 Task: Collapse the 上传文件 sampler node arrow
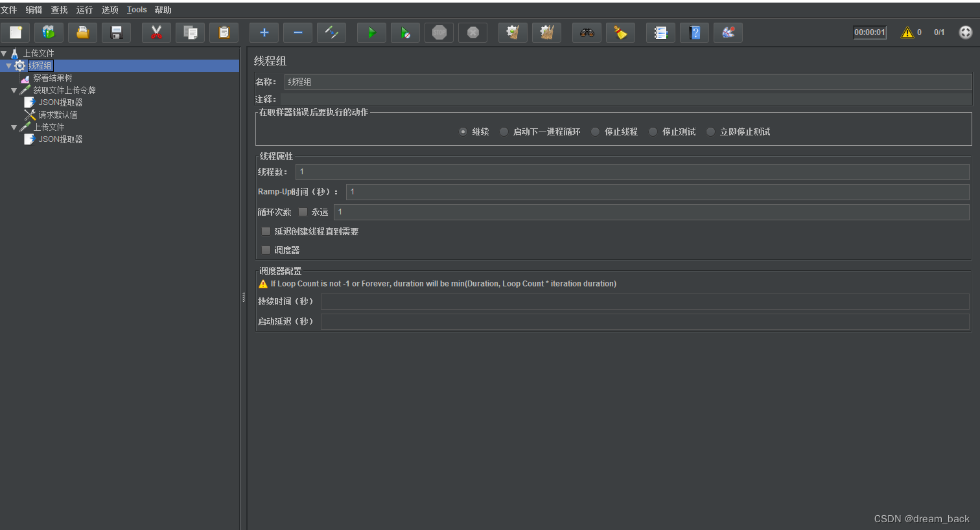(14, 128)
